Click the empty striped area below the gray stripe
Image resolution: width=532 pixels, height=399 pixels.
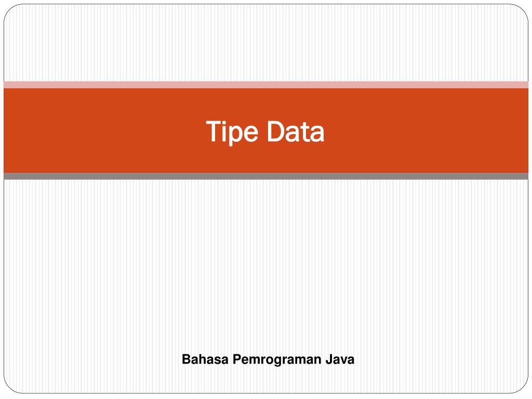coord(266,264)
